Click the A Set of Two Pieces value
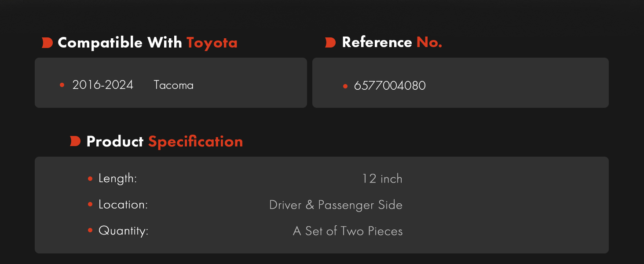Viewport: 644px width, 264px height. pyautogui.click(x=348, y=231)
